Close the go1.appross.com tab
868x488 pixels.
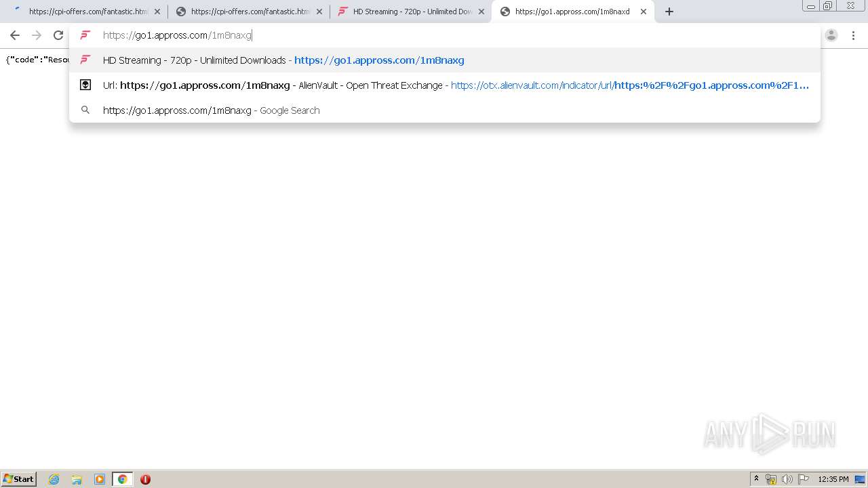(x=644, y=12)
